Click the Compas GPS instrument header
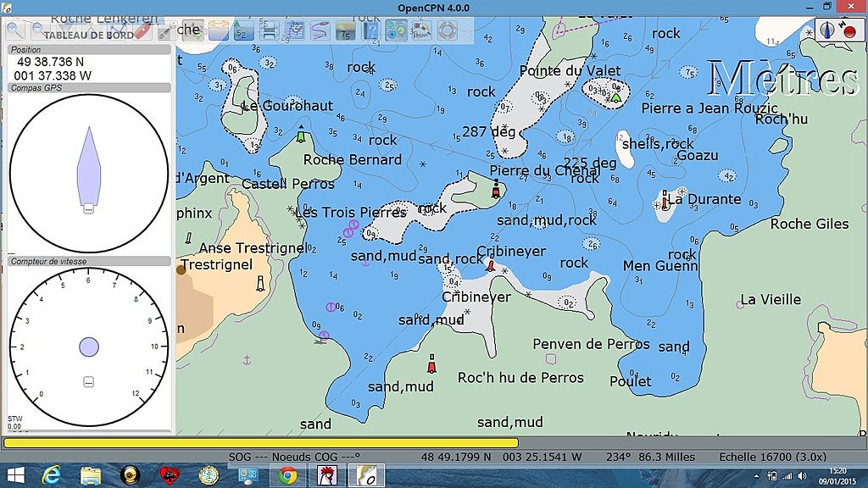 pos(88,87)
